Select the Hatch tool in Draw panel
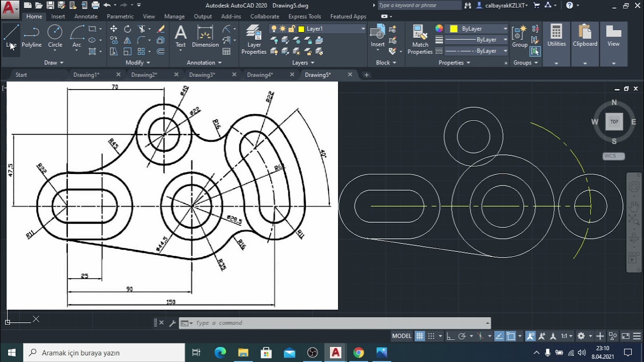Viewport: 644px width, 362px height. click(92, 51)
